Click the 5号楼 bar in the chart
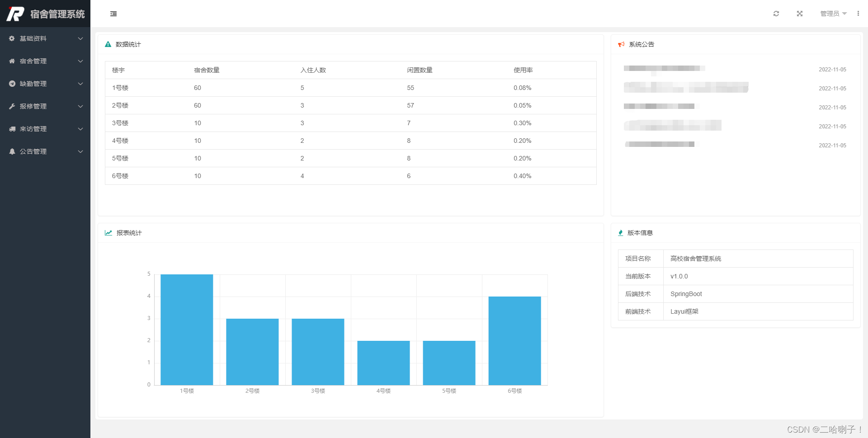868x438 pixels. point(449,363)
